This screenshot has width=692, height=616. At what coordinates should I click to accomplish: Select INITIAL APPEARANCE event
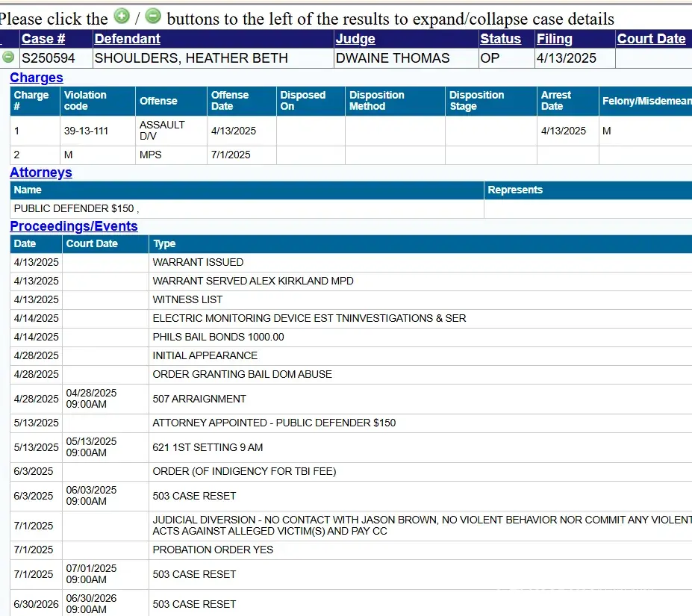(205, 355)
